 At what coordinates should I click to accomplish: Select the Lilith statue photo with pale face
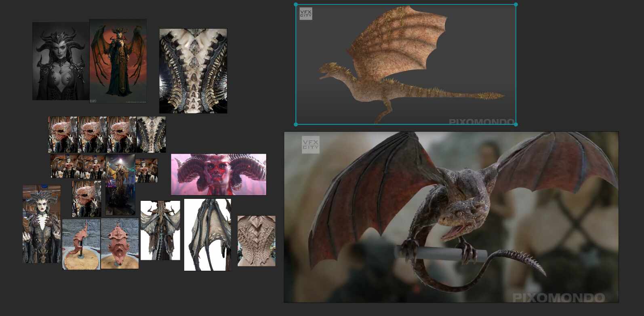(x=42, y=224)
